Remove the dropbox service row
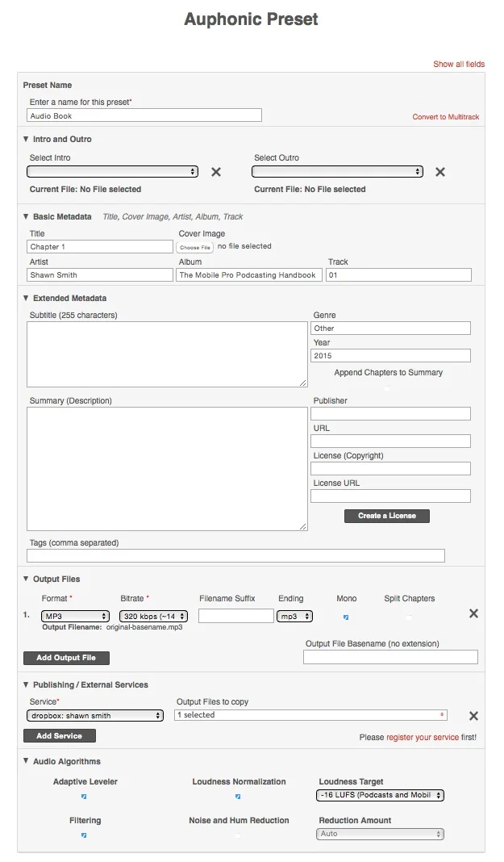This screenshot has width=504, height=862. click(474, 716)
